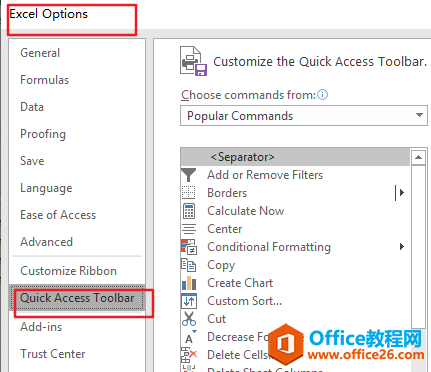The width and height of the screenshot is (431, 372).
Task: Click the Calculate Now calculator icon
Action: 189,211
